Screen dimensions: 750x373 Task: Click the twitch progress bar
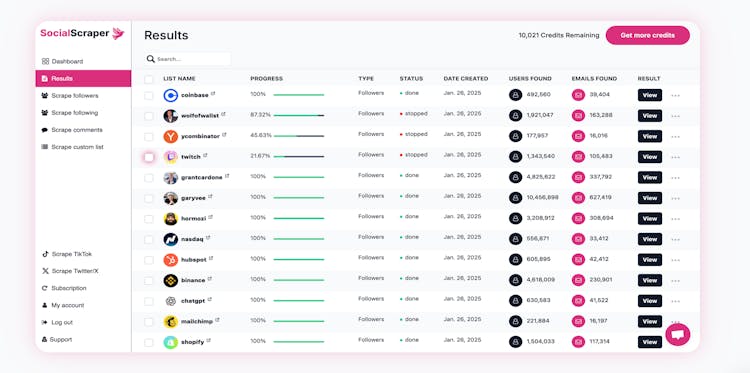pos(298,156)
